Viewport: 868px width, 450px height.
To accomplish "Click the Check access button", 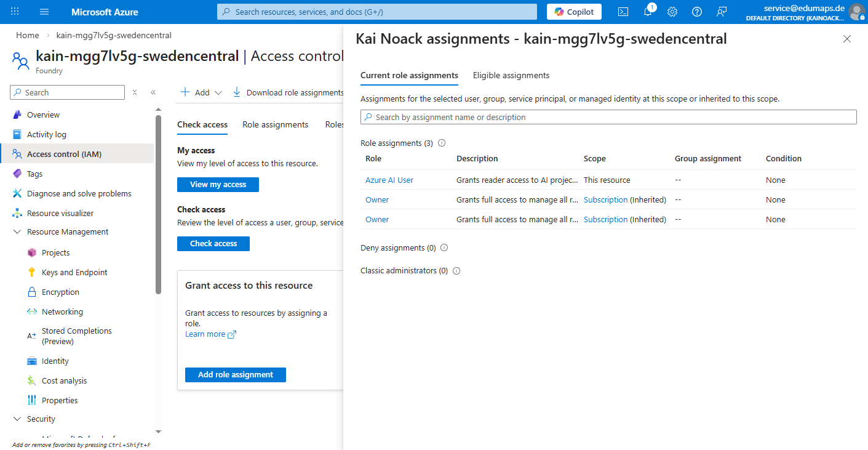I will click(213, 244).
